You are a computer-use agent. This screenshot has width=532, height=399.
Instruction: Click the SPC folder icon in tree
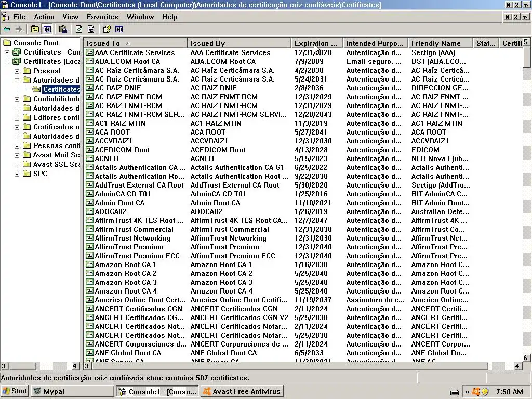[27, 174]
